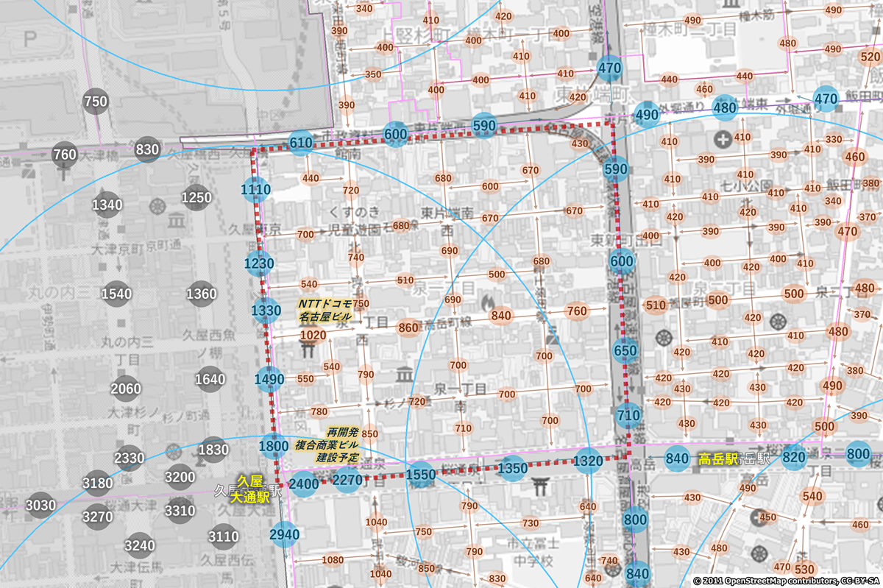Select the blue 1330 marker
Screen dimensions: 883x588
(266, 311)
